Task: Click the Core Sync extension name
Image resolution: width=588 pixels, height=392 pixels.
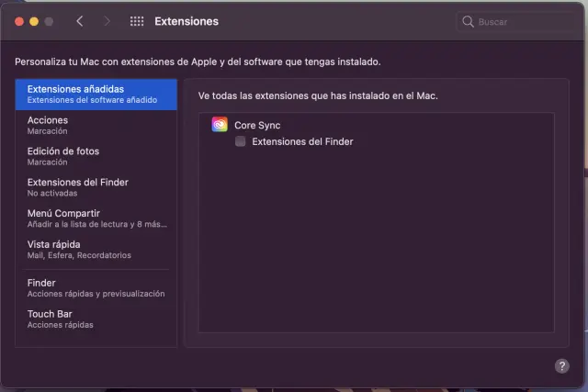Action: [x=257, y=125]
